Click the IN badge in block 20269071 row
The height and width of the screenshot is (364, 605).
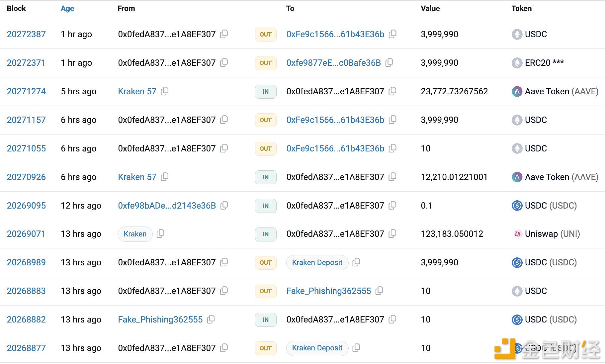click(266, 234)
